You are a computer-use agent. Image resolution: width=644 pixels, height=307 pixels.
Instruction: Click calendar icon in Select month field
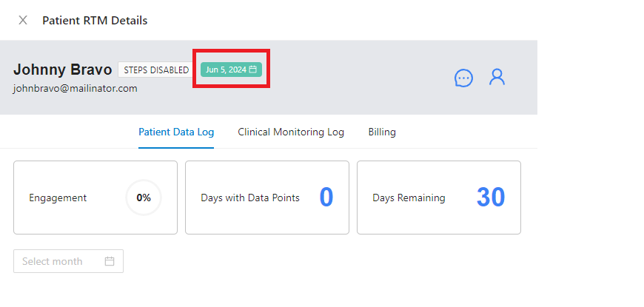(110, 261)
